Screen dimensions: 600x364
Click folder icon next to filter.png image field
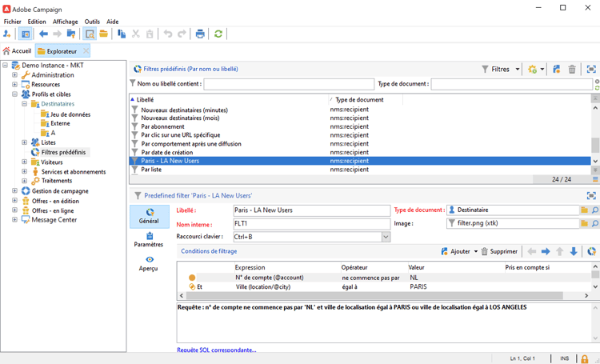[x=584, y=223]
